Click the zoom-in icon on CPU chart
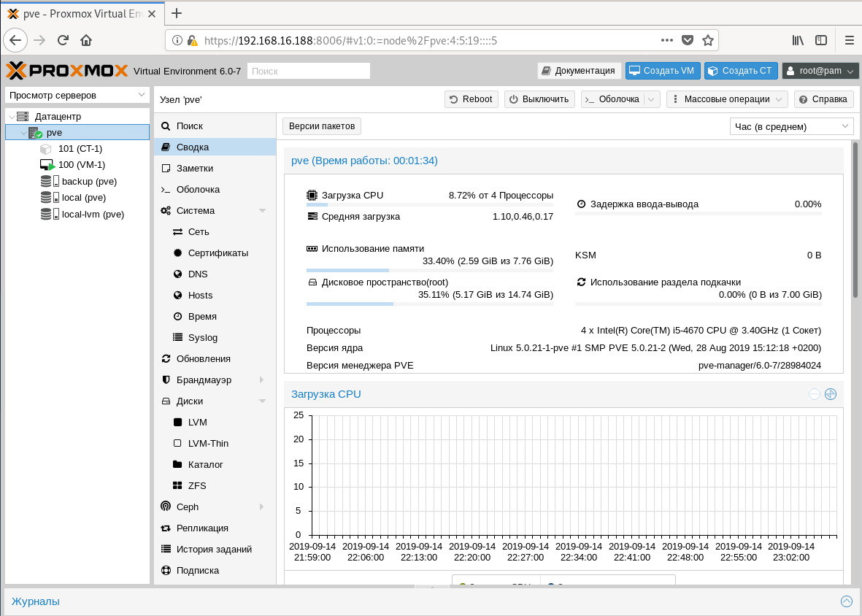 pyautogui.click(x=830, y=394)
